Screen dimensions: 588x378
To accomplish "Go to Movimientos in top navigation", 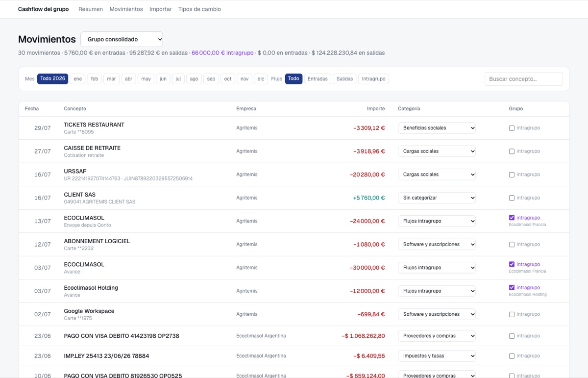I will pos(126,9).
